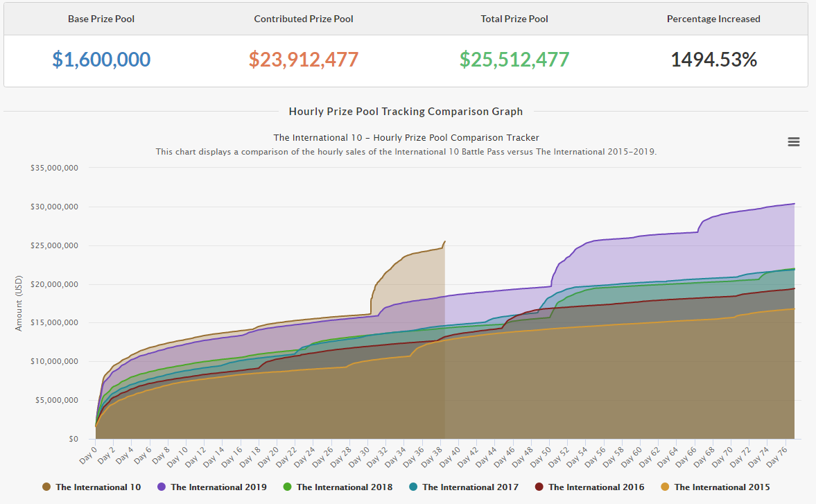816x504 pixels.
Task: Click the $35,000,000 y-axis label
Action: tap(54, 168)
